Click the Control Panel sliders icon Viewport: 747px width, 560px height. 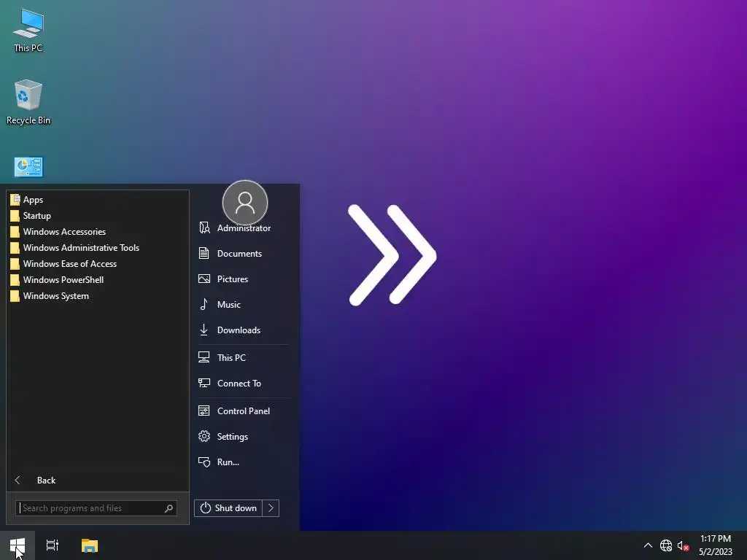pyautogui.click(x=204, y=411)
